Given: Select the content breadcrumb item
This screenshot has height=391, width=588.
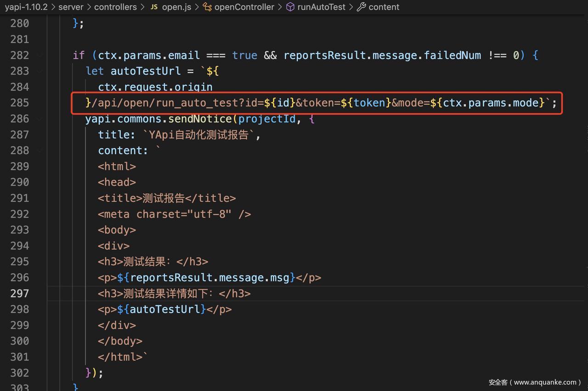Looking at the screenshot, I should 384,7.
